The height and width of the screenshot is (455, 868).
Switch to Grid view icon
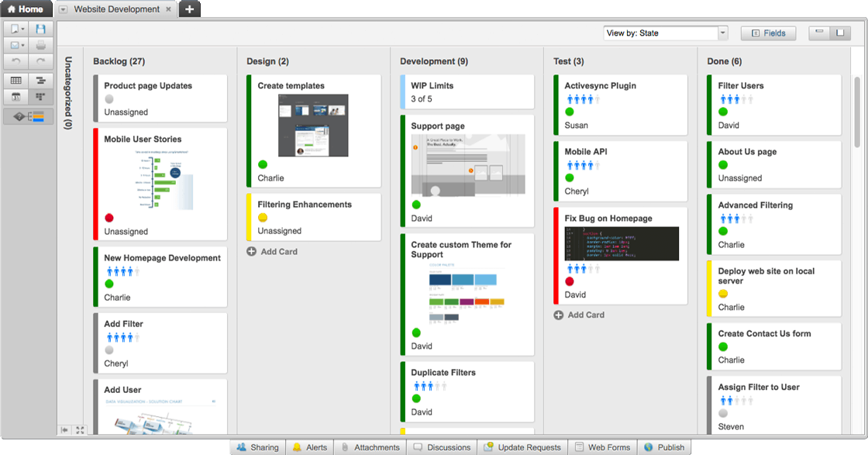click(x=16, y=81)
